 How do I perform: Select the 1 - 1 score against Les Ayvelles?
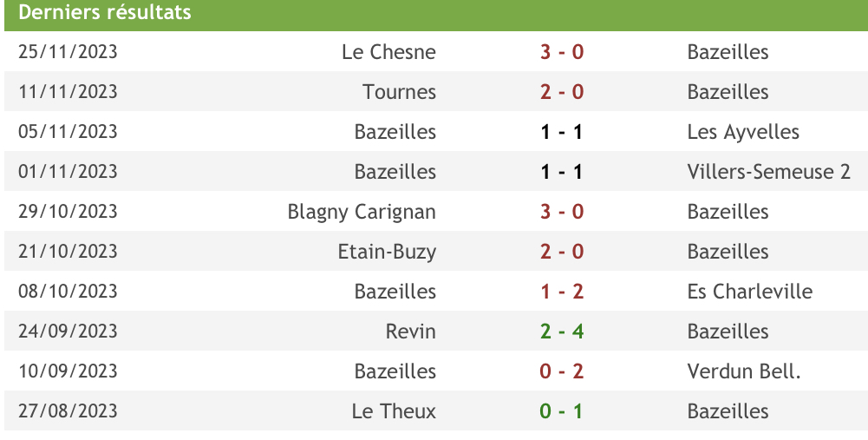tap(562, 132)
